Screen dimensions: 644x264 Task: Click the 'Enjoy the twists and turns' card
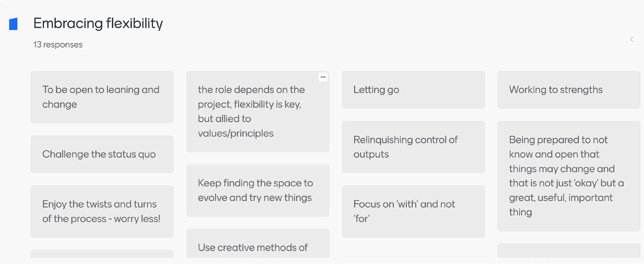click(x=102, y=211)
